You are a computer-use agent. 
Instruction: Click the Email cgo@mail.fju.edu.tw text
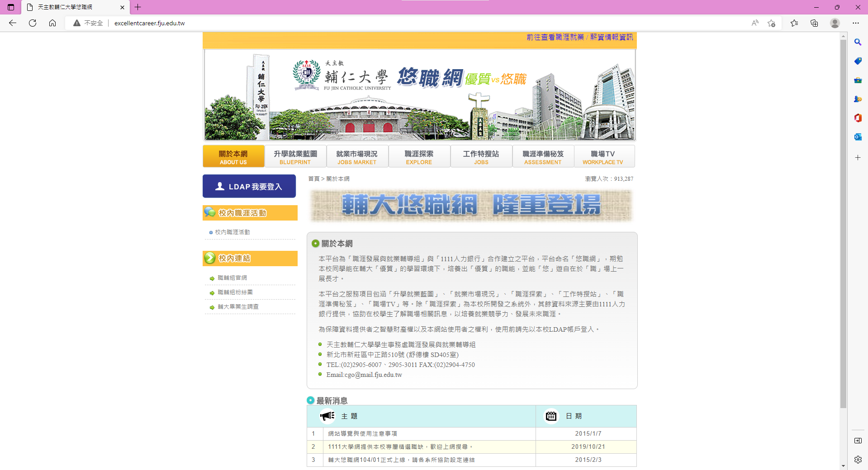[x=364, y=375]
